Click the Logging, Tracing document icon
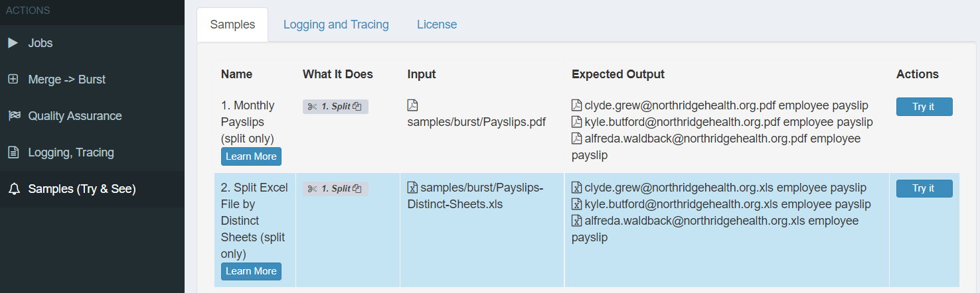The width and height of the screenshot is (980, 293). coord(13,152)
